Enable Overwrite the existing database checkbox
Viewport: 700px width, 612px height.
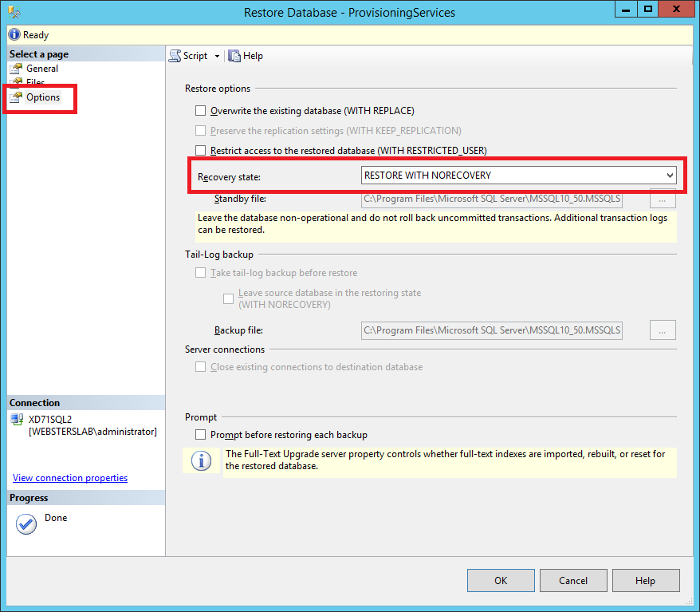point(201,111)
